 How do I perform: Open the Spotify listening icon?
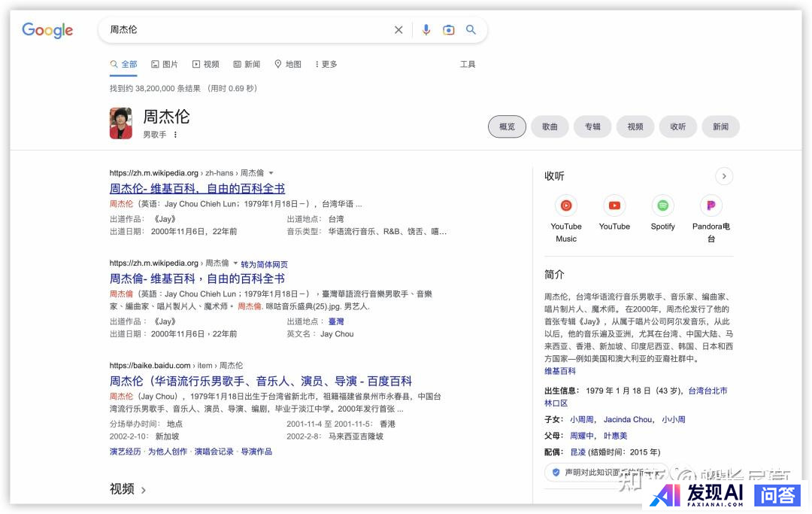[662, 205]
